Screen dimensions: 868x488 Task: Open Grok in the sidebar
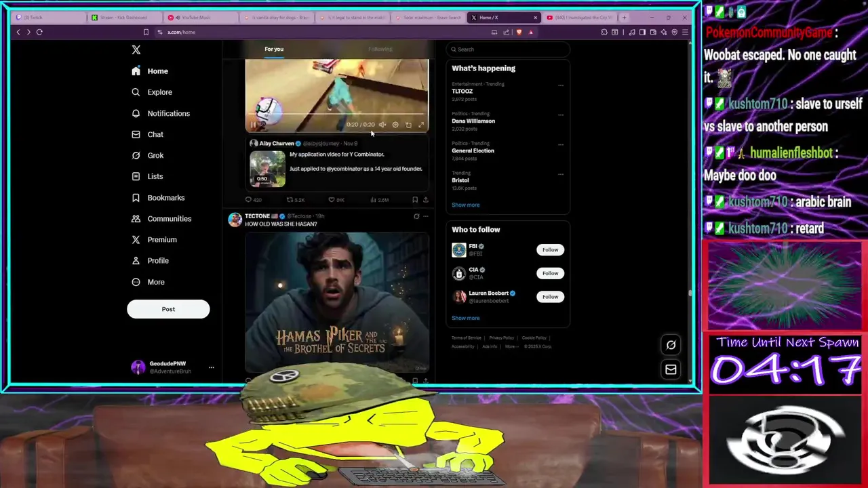point(147,155)
